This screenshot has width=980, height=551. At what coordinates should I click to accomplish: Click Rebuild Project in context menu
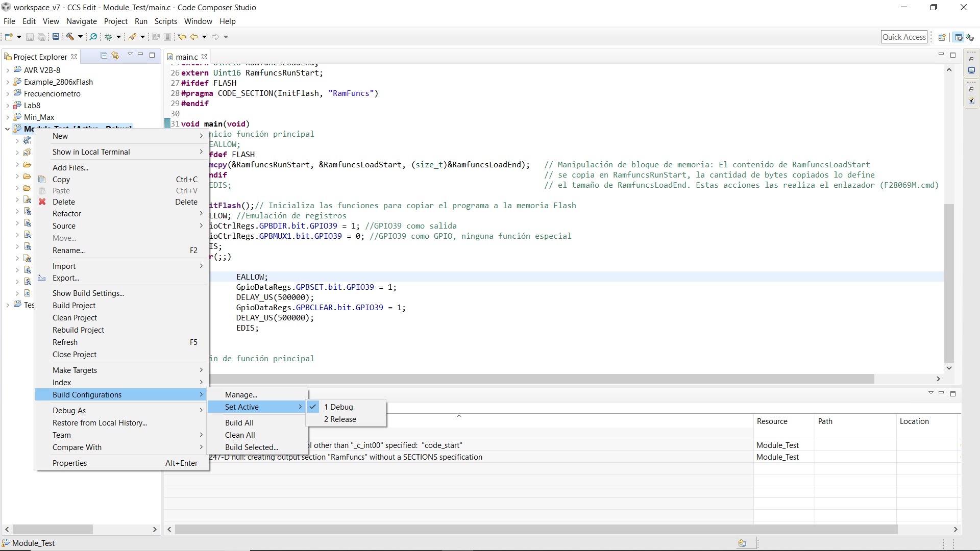pyautogui.click(x=78, y=330)
